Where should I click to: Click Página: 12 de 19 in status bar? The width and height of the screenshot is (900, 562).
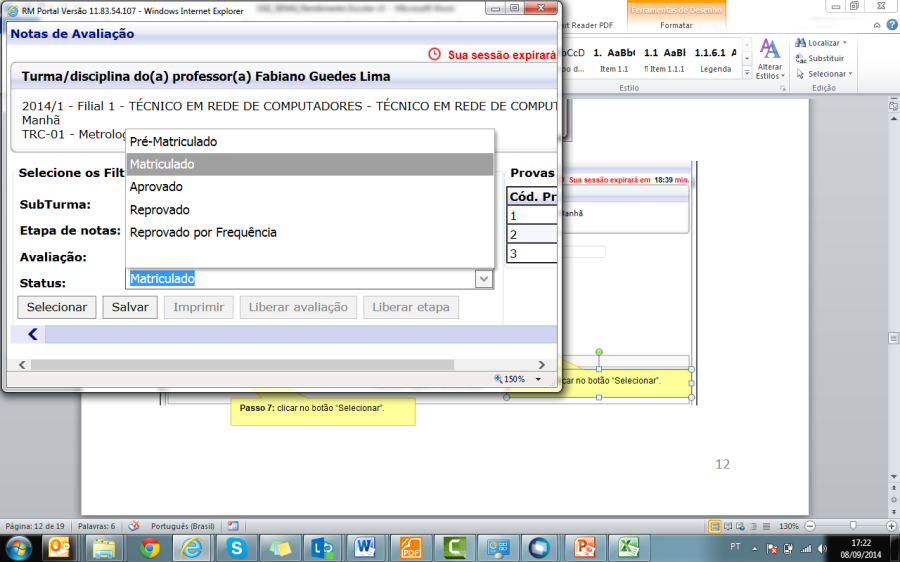tap(35, 526)
